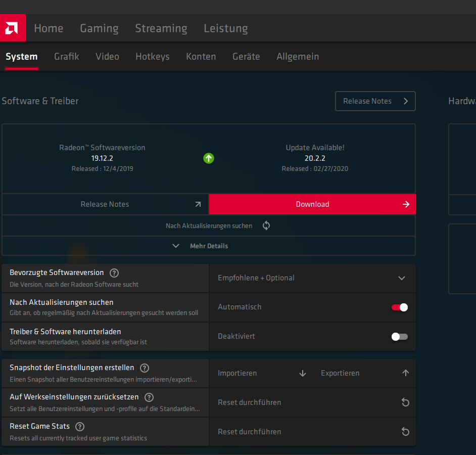This screenshot has width=476, height=455.
Task: Click the AMD logo icon
Action: [x=13, y=28]
